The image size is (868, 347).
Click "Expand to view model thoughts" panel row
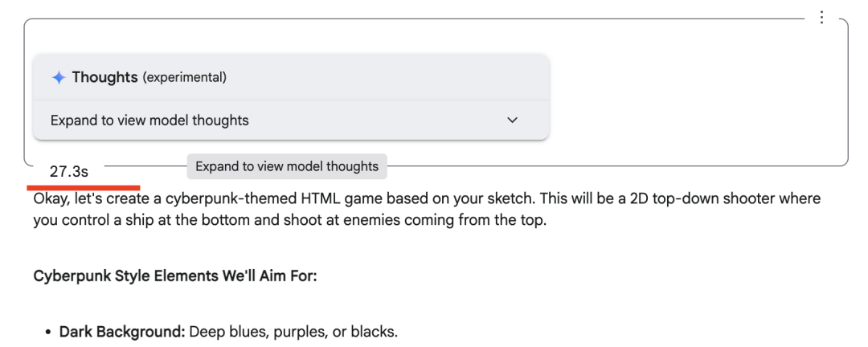coord(149,120)
